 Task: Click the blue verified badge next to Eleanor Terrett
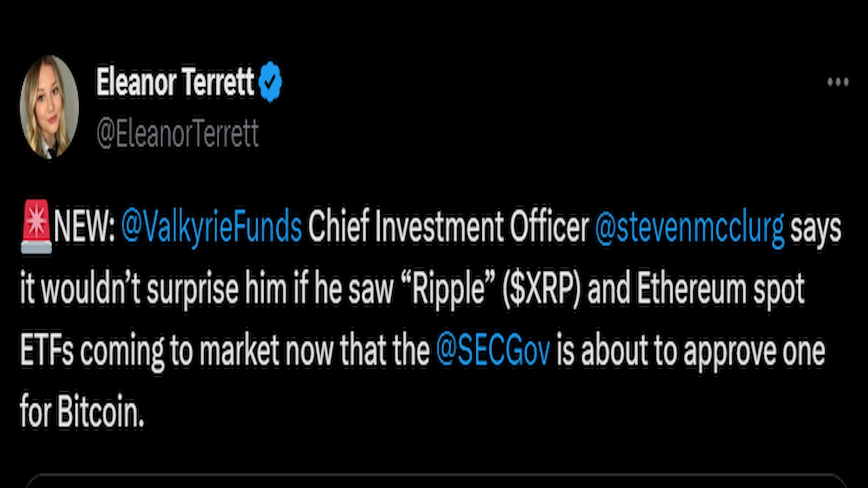(271, 81)
